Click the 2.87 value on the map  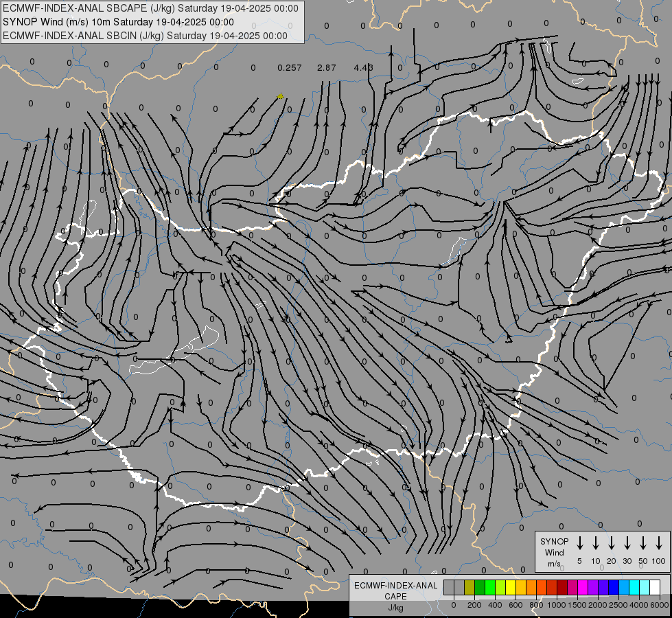(327, 68)
